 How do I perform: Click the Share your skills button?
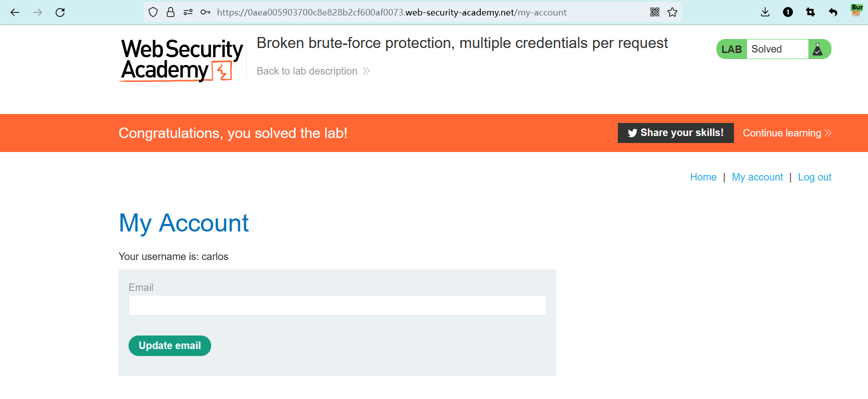click(x=675, y=133)
